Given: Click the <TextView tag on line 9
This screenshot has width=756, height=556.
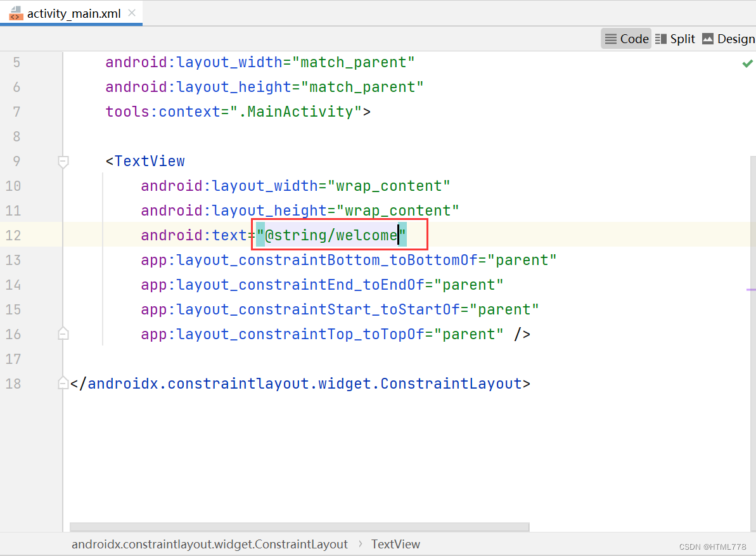Looking at the screenshot, I should coord(145,161).
